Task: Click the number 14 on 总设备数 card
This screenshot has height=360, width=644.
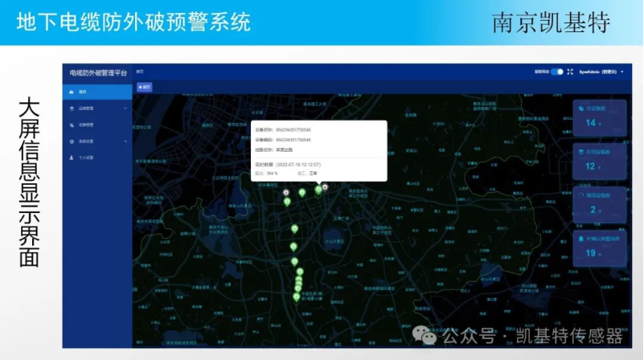Action: point(590,123)
